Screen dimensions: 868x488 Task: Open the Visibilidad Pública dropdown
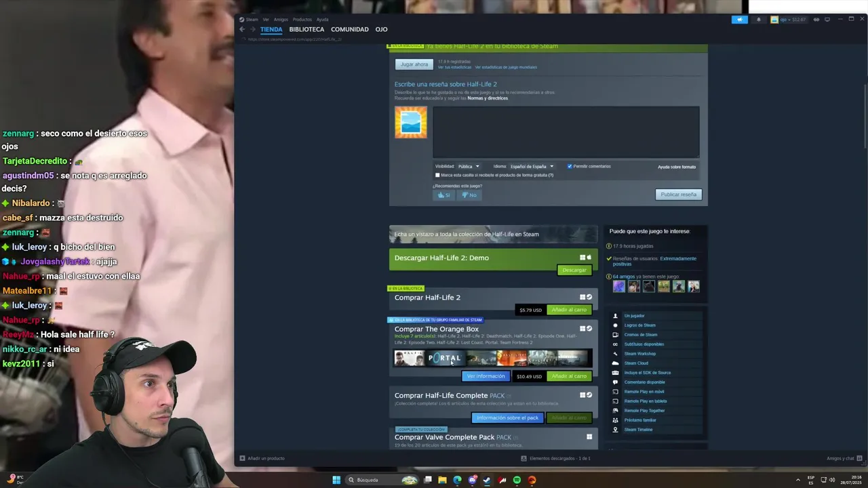coord(469,167)
